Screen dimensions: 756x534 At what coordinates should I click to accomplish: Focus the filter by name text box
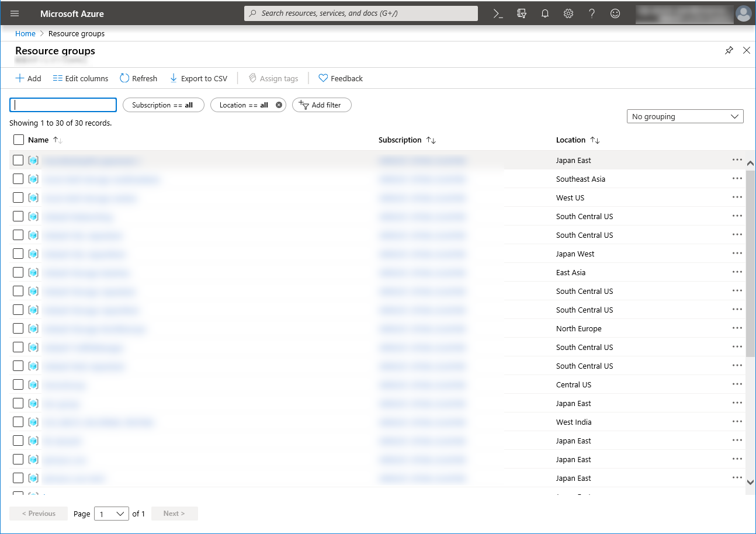[x=63, y=105]
